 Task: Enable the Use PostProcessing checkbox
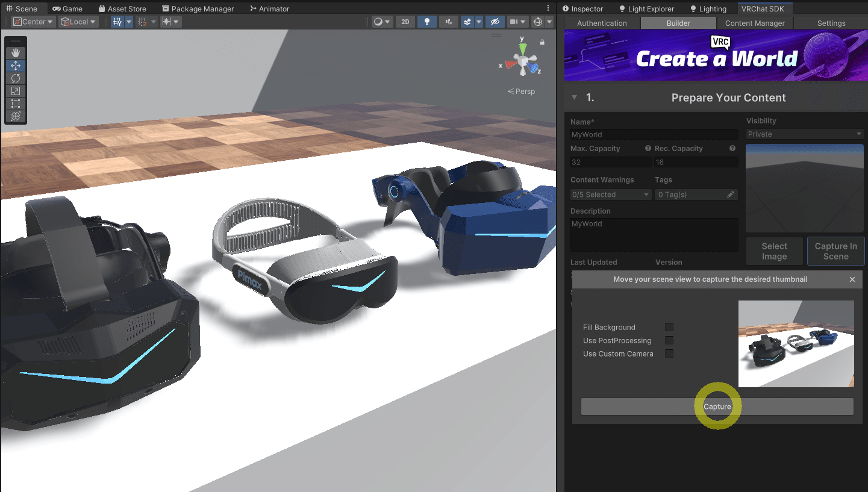point(669,340)
